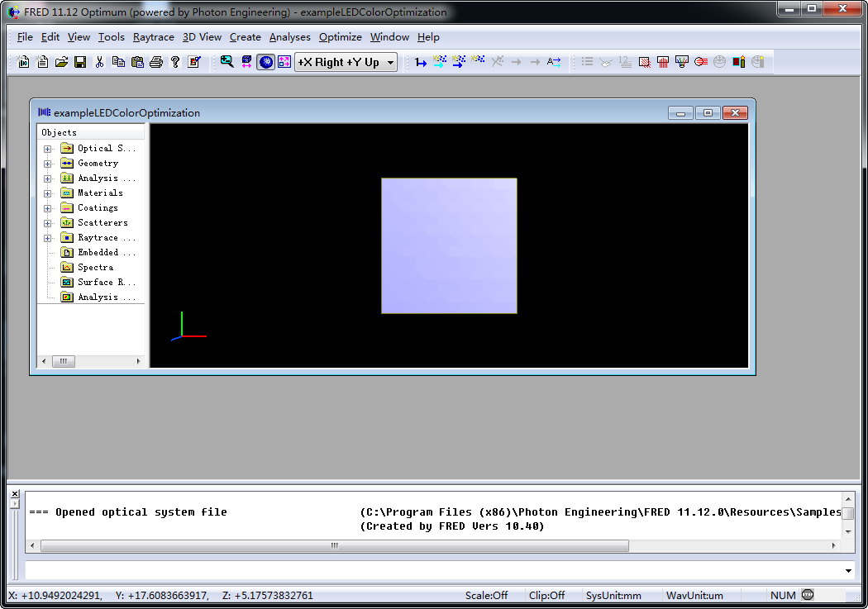
Task: Open the 3D View menu
Action: point(202,37)
